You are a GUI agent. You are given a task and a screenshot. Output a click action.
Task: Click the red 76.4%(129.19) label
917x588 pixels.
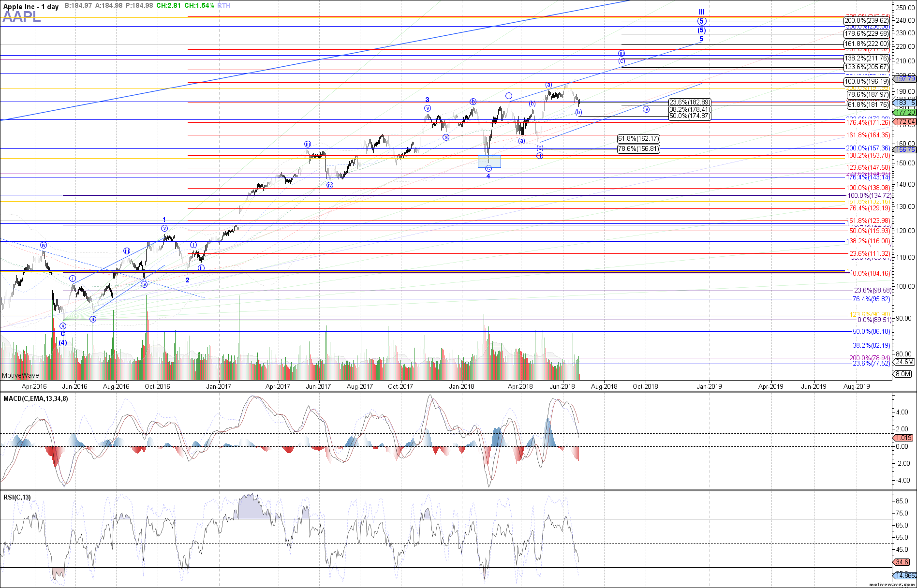(870, 208)
